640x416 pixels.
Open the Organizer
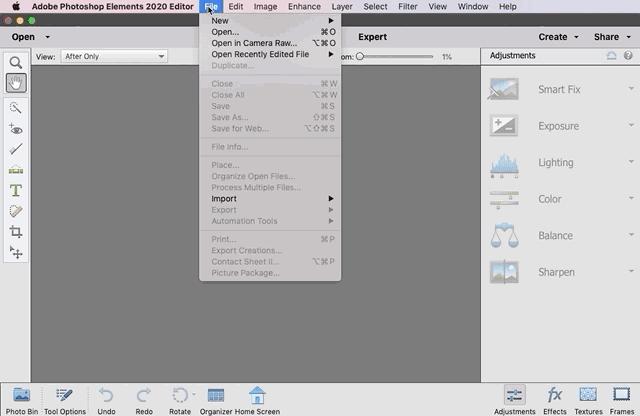tap(216, 400)
